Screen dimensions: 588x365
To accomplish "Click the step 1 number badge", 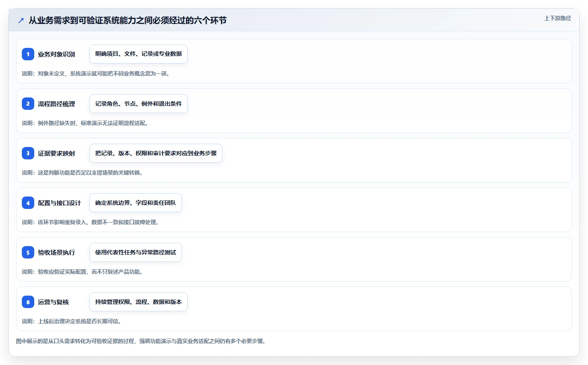I will pos(28,54).
